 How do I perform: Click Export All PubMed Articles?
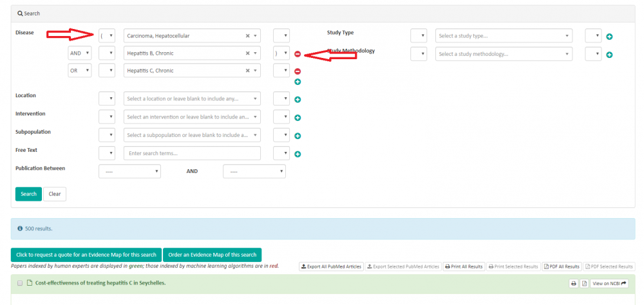[x=332, y=266]
